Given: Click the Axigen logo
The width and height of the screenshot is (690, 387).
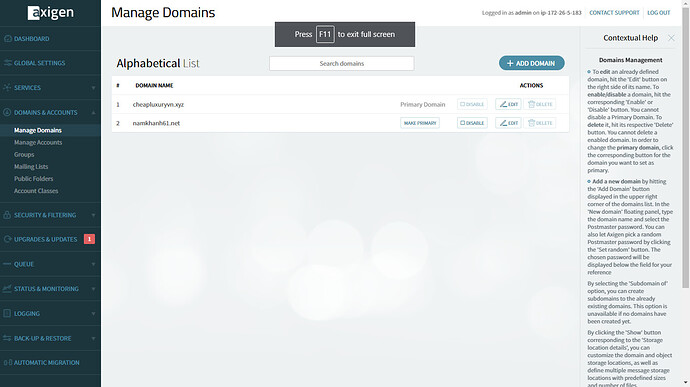Looking at the screenshot, I should 51,13.
